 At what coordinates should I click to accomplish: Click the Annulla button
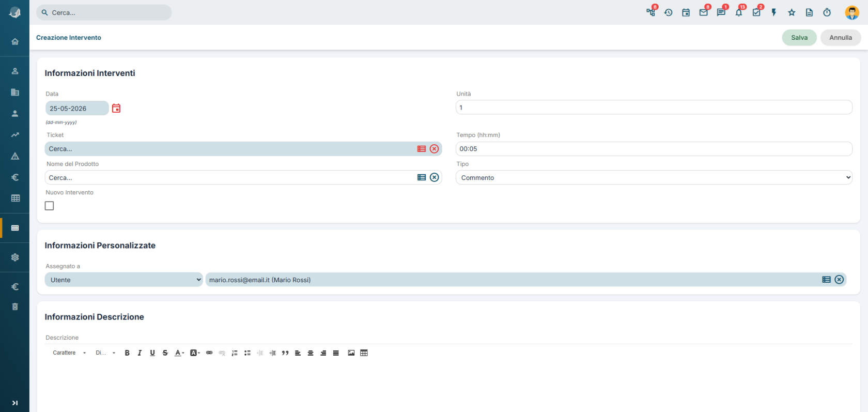pyautogui.click(x=841, y=37)
